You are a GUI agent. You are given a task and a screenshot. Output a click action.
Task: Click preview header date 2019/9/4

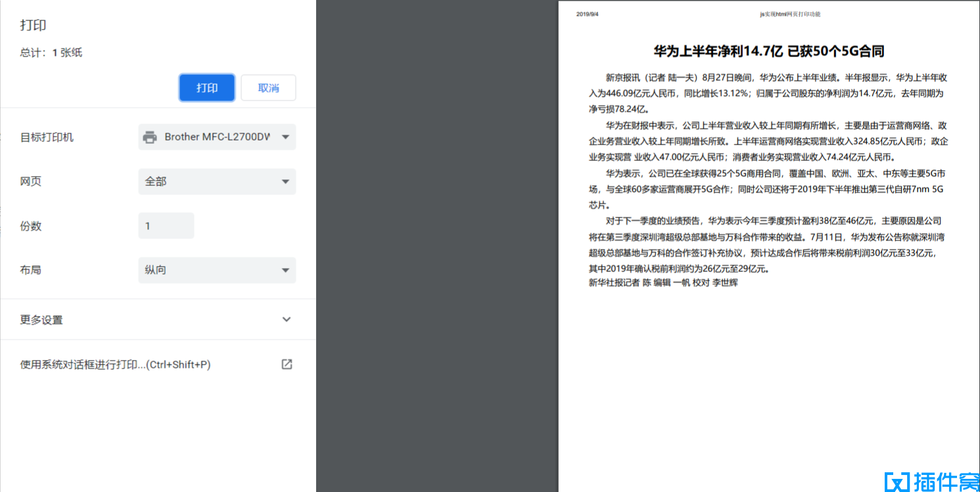[588, 14]
